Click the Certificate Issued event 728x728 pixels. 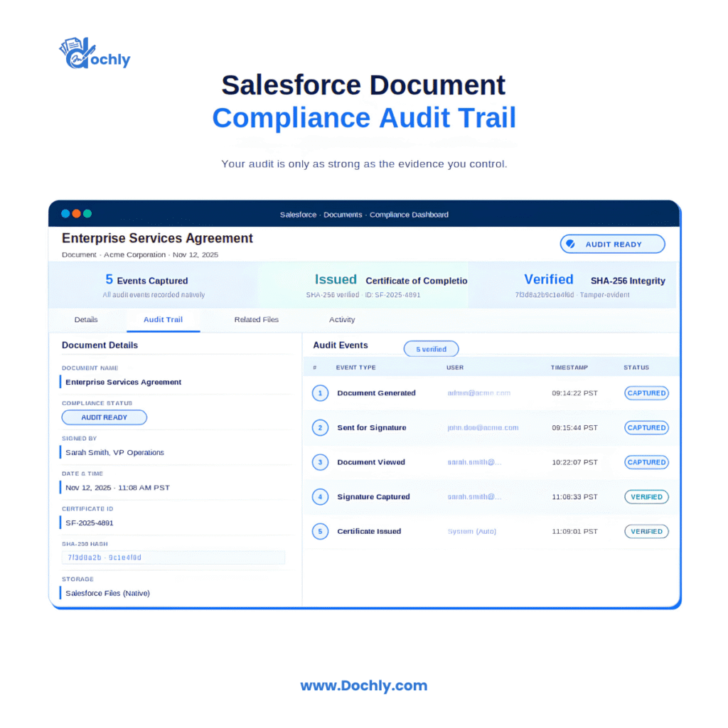pos(369,532)
